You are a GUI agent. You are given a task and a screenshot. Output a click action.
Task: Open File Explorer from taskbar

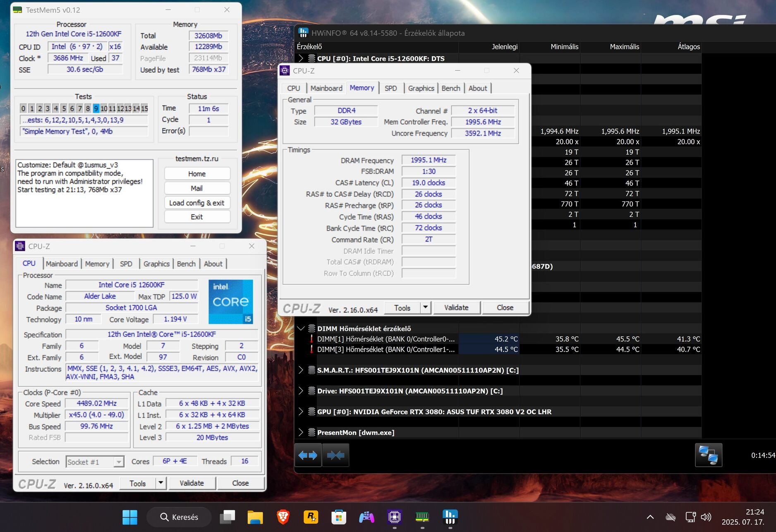coord(255,517)
